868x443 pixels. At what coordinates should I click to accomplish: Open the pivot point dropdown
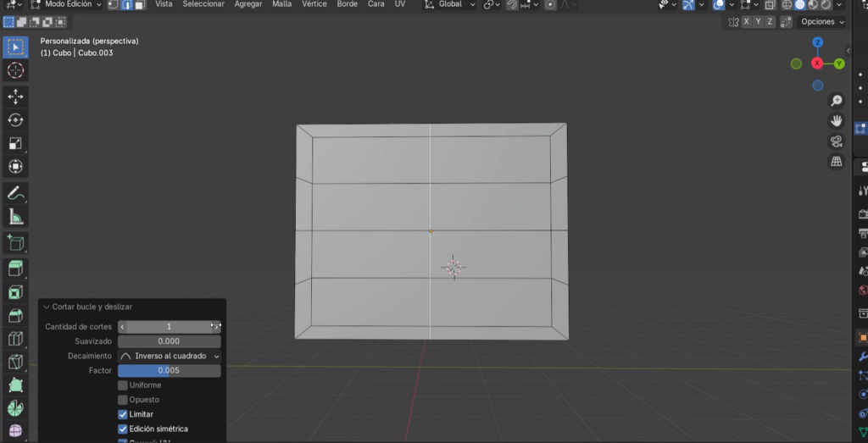pyautogui.click(x=491, y=4)
